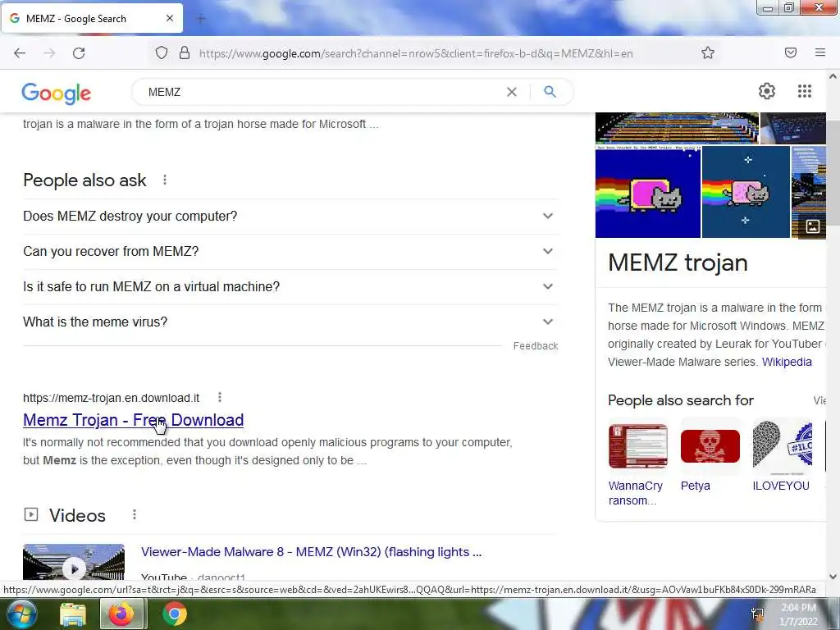
Task: Click the WannaCry screenshot thumbnail
Action: click(637, 446)
